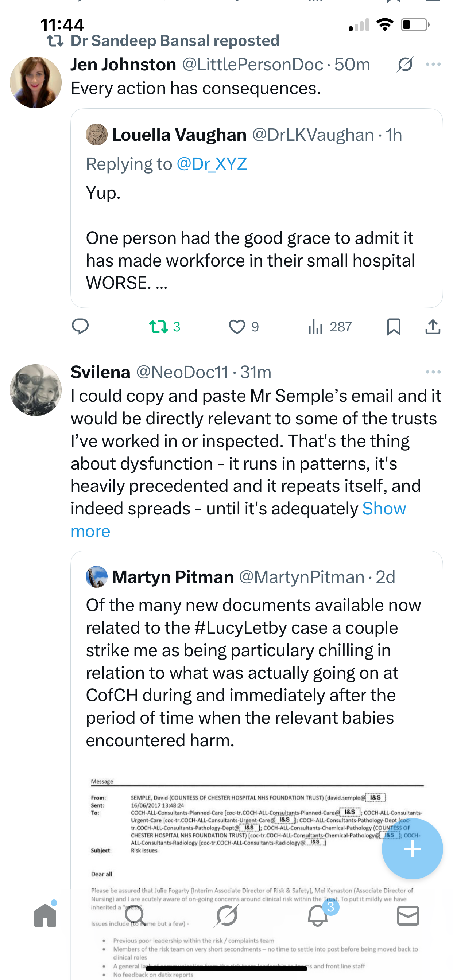
Task: Bookmark Jen Johnston's post
Action: pyautogui.click(x=394, y=326)
